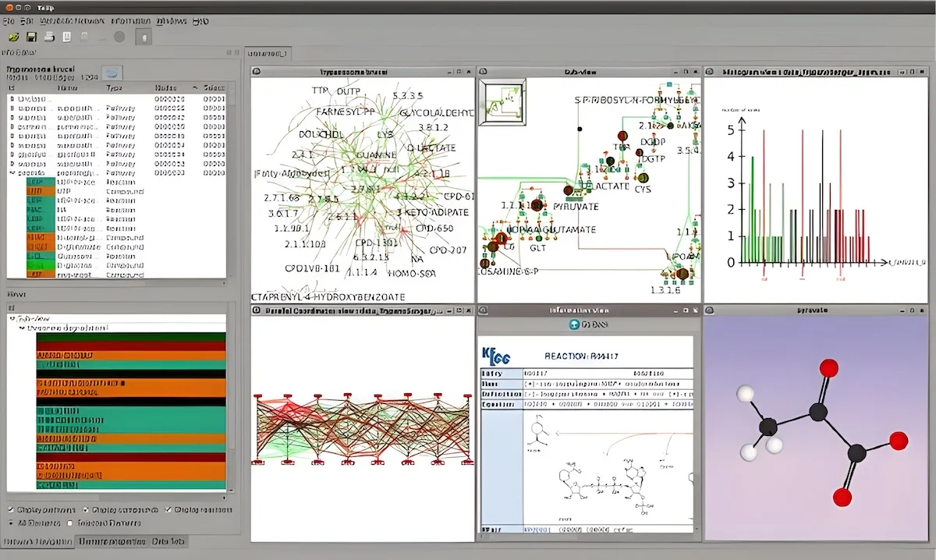The height and width of the screenshot is (560, 936).
Task: Click the printer icon in the toolbar
Action: tap(49, 37)
